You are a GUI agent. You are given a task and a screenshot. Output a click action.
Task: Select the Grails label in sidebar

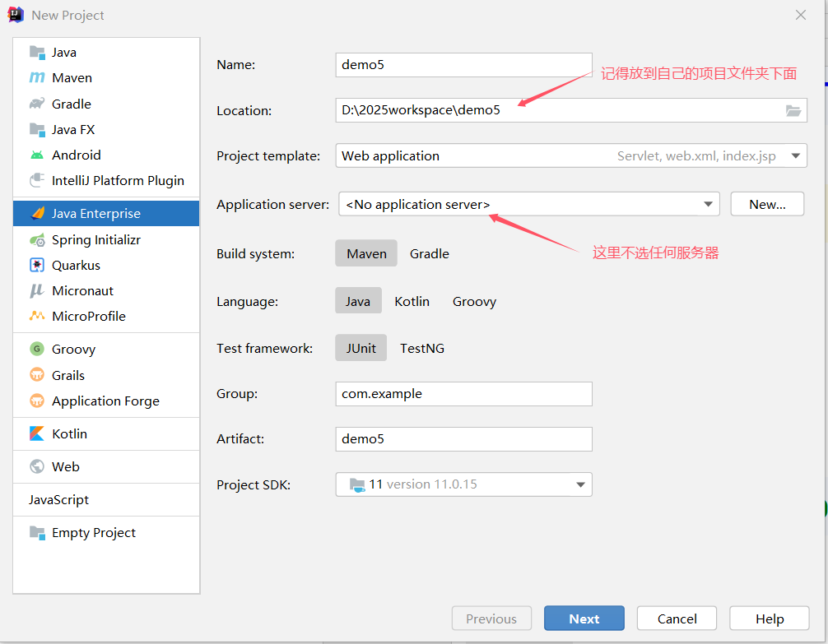coord(68,375)
